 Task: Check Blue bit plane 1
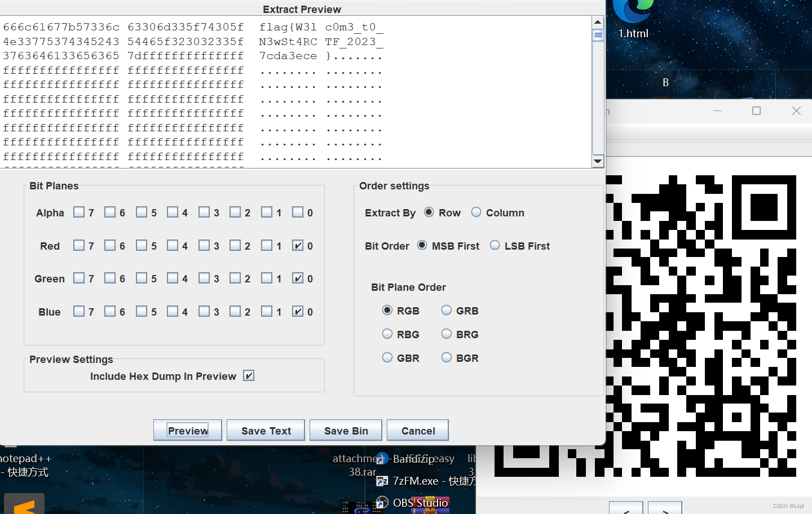click(267, 312)
